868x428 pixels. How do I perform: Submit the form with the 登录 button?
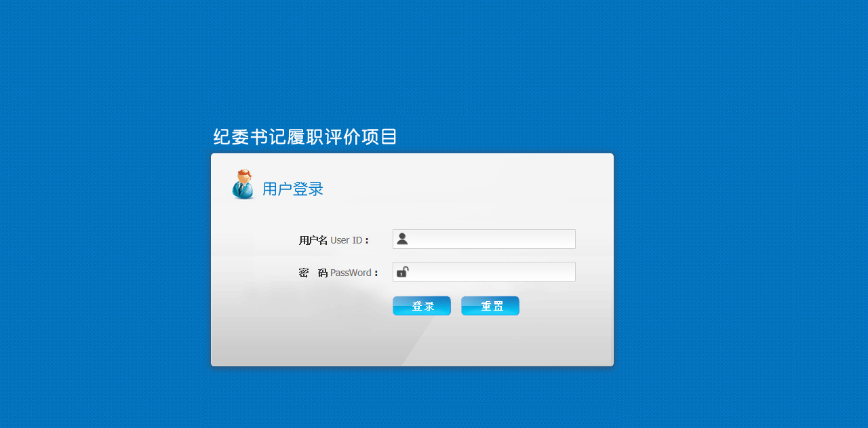coord(422,306)
